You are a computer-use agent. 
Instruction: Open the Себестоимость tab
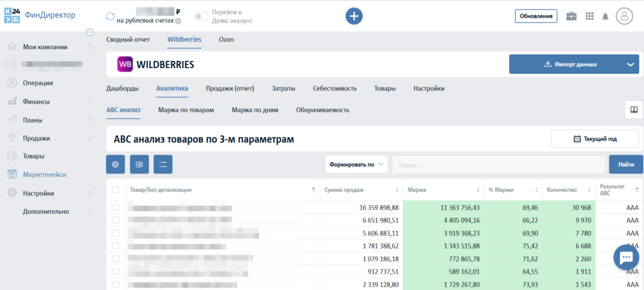[x=335, y=88]
